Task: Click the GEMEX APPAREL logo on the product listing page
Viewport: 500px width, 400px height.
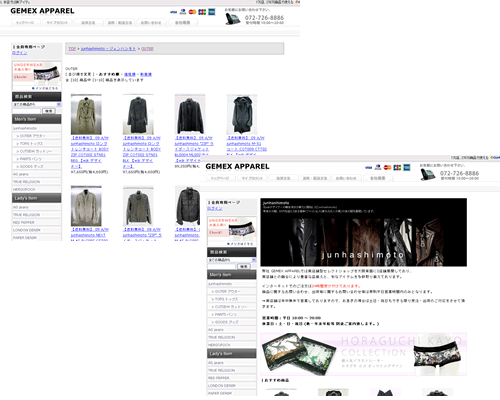Action: click(42, 11)
